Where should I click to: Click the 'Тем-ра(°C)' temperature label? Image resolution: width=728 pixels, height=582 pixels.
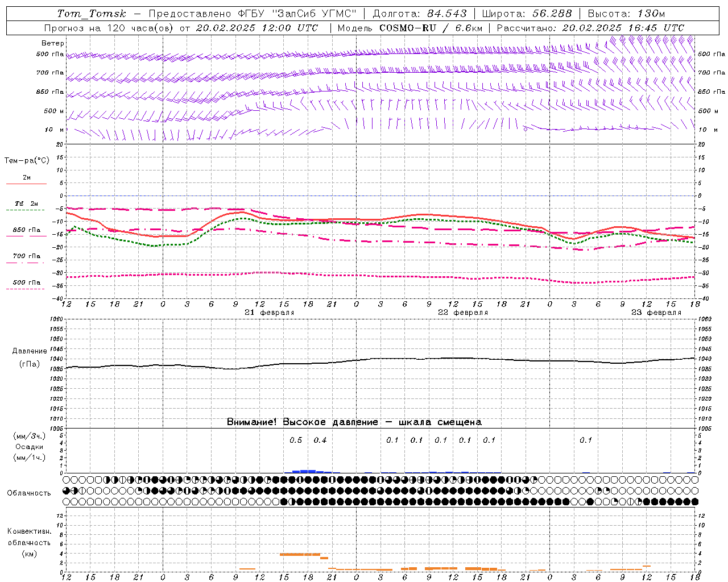27,161
